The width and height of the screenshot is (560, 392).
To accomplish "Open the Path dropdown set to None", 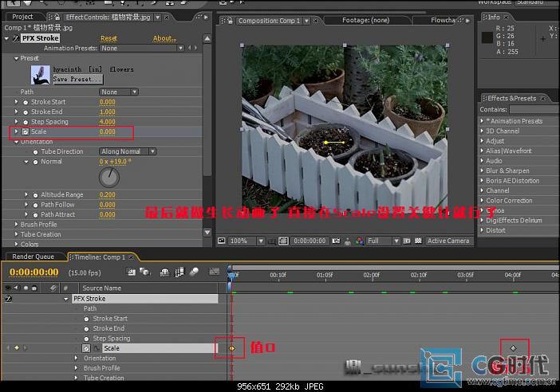I will (119, 92).
